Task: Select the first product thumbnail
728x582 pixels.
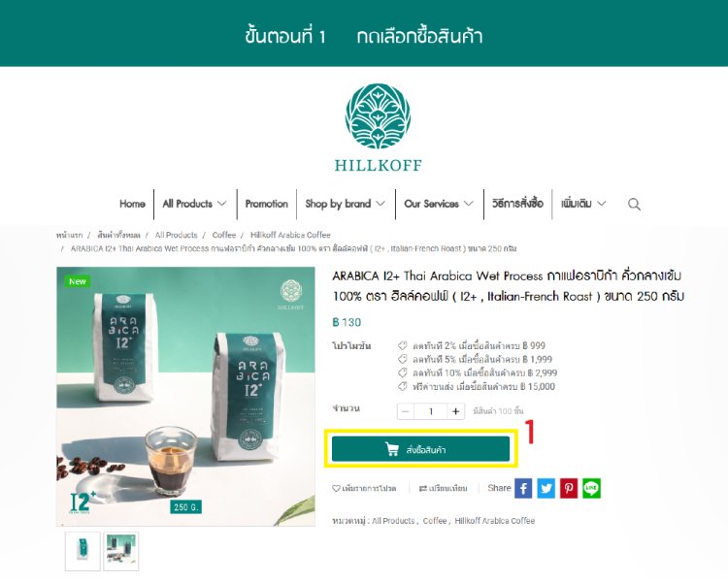Action: click(83, 551)
